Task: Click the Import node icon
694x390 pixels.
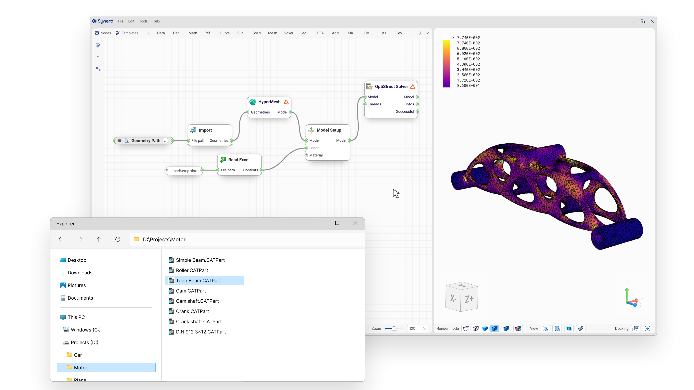Action: (193, 130)
